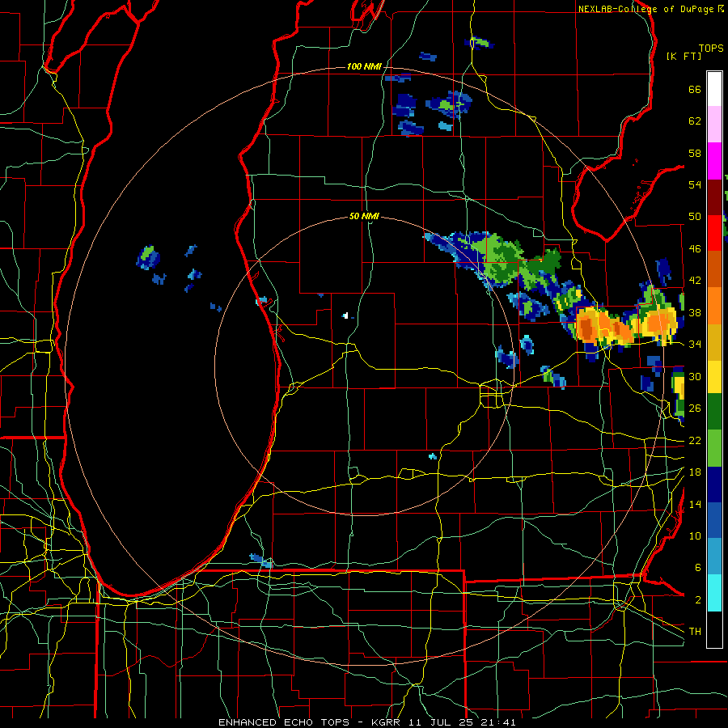The image size is (728, 728).
Task: Click the K FT units label
Action: coord(684,56)
